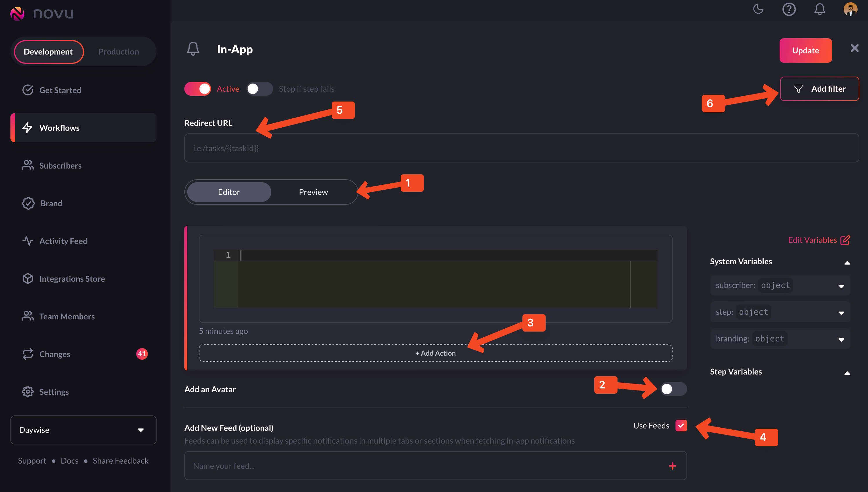Click the Update button
Screen dimensions: 868x492
coord(805,50)
